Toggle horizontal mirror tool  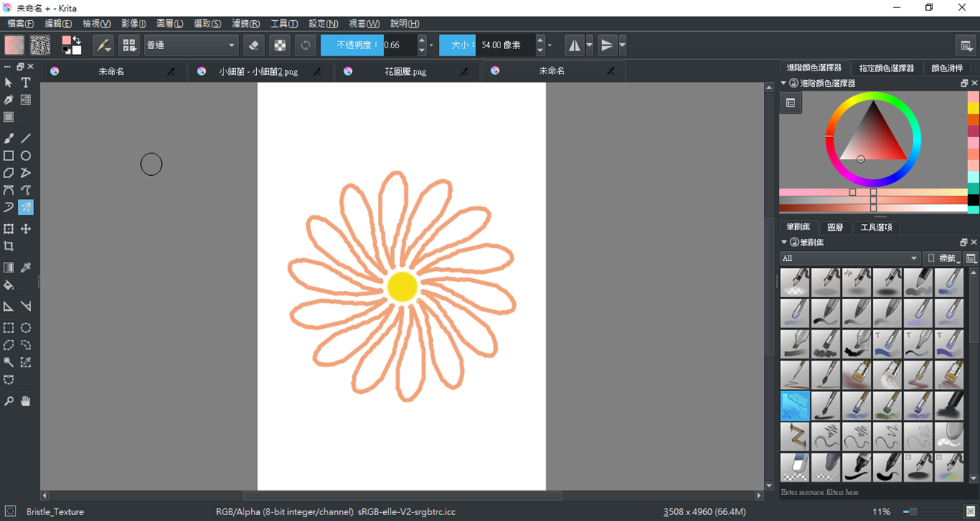point(575,45)
